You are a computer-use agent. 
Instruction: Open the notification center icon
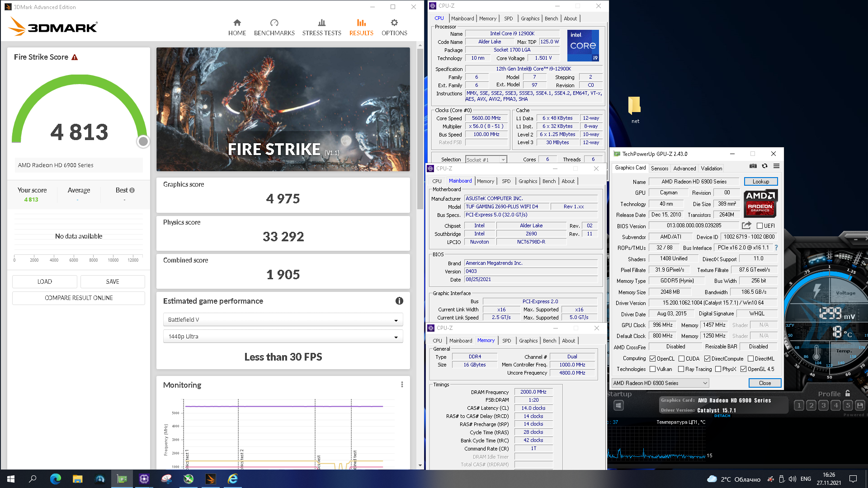click(853, 479)
